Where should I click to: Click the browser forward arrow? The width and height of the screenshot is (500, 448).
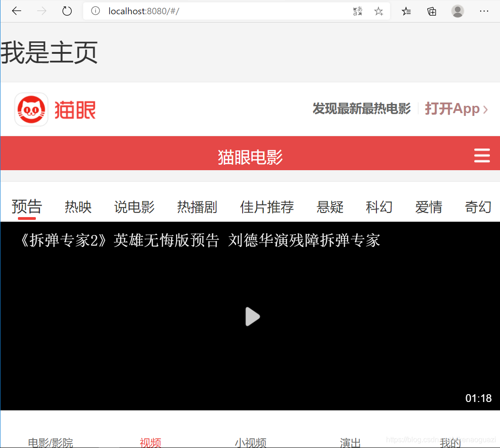(41, 11)
